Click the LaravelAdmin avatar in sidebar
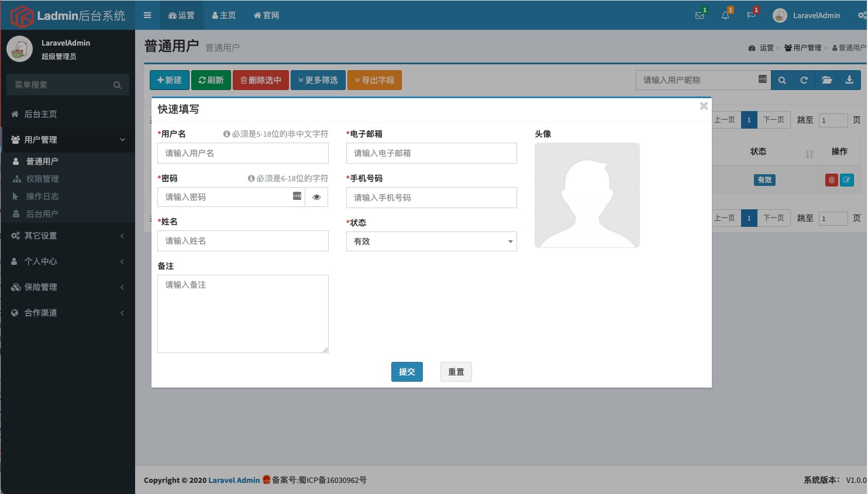Screen dimensions: 868x494 19,49
